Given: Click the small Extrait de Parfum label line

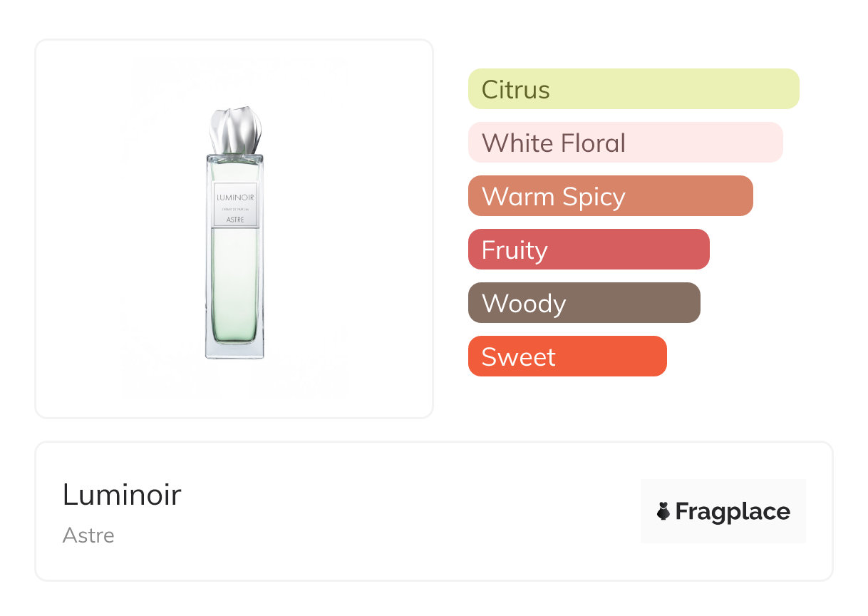Looking at the screenshot, I should pos(235,208).
